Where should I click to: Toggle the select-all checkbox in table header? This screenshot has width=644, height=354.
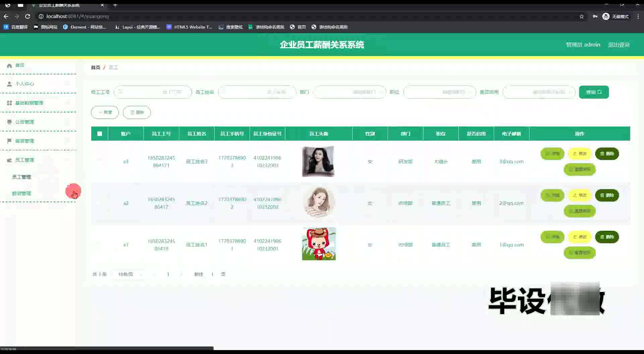(100, 134)
